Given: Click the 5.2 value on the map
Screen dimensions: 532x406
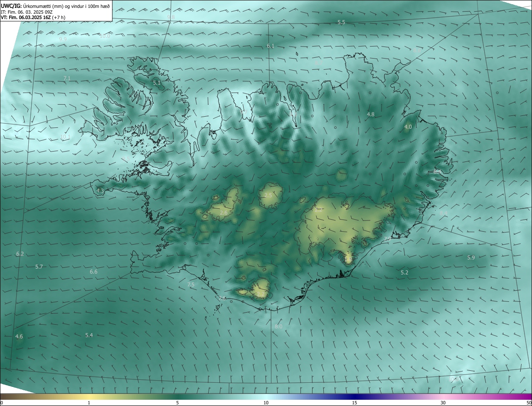Looking at the screenshot, I should coord(404,273).
